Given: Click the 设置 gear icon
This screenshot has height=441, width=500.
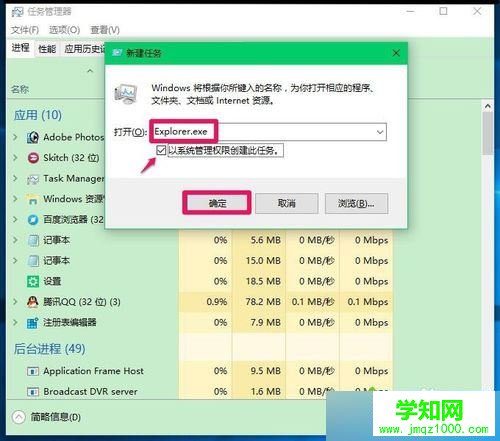Looking at the screenshot, I should point(33,282).
